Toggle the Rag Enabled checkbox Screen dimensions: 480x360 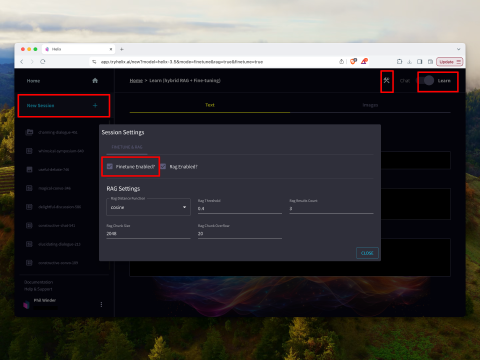coord(163,166)
